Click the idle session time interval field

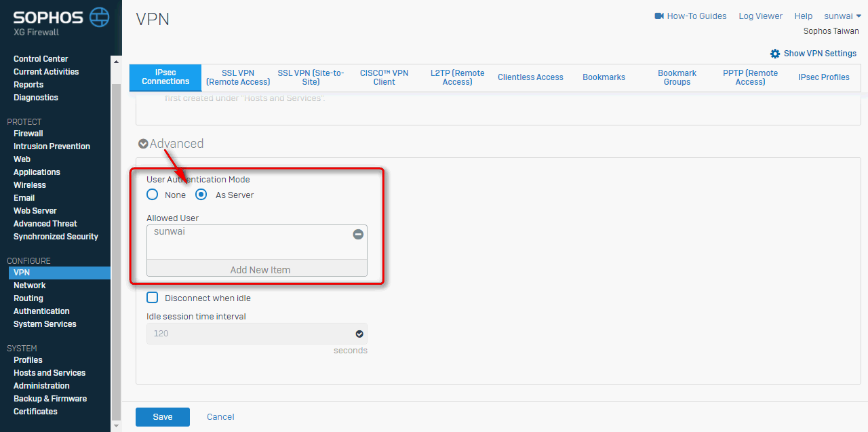pyautogui.click(x=257, y=334)
